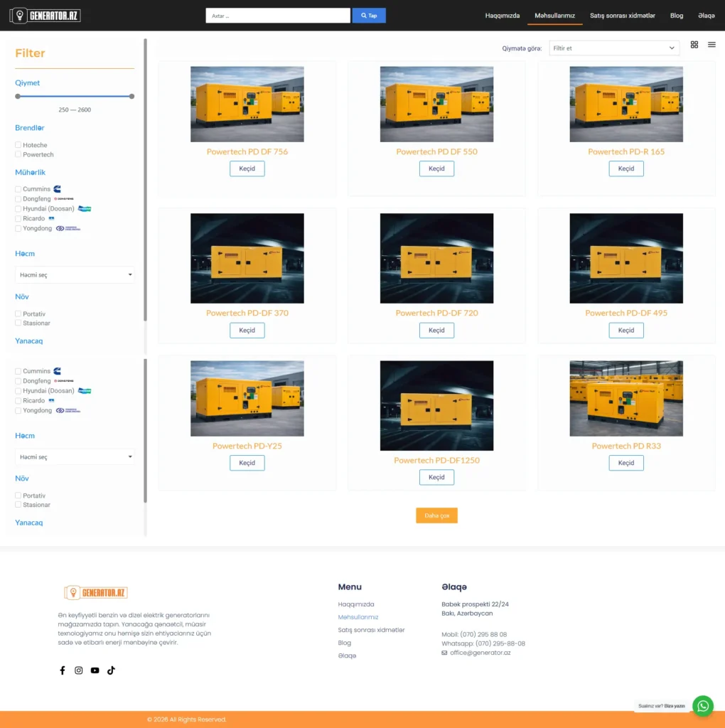Select the first Portativ type checkbox

click(x=18, y=314)
